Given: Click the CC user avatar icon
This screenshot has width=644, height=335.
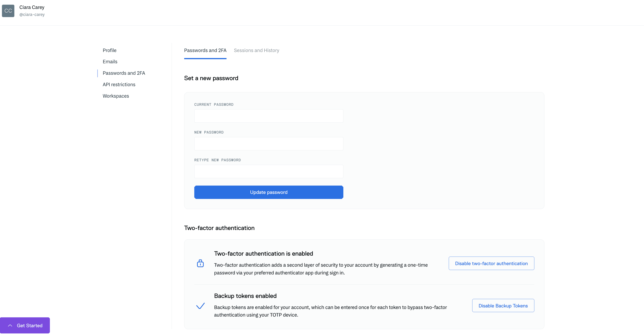Looking at the screenshot, I should 8,11.
